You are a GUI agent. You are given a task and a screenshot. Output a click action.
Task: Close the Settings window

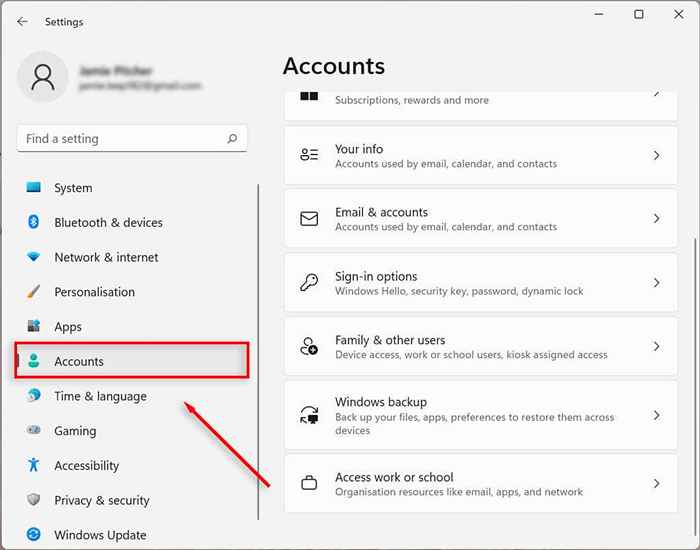(679, 14)
